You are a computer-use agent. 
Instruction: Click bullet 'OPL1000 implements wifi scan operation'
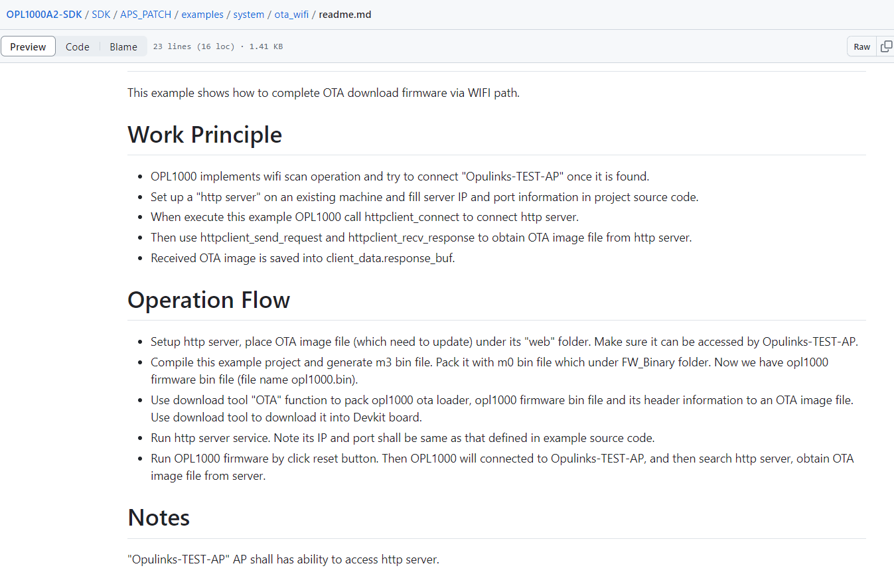[400, 177]
